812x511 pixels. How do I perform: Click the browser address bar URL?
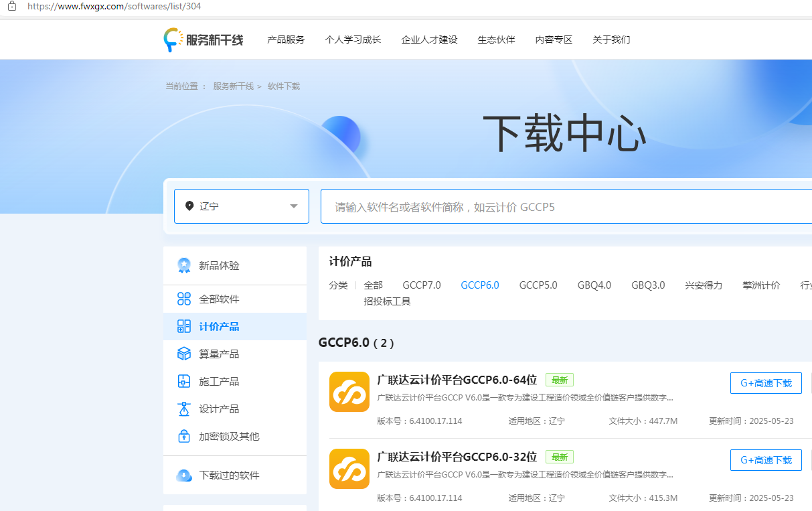(x=114, y=6)
